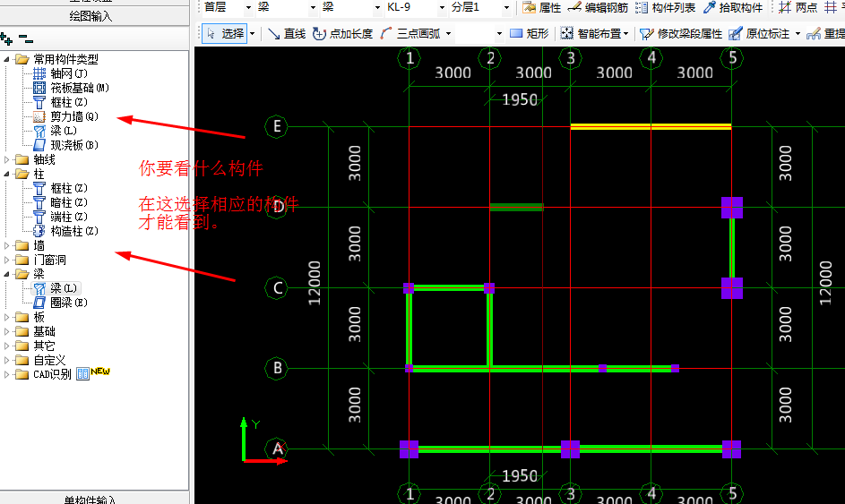
Task: Expand the 轴线 folder
Action: pos(6,159)
